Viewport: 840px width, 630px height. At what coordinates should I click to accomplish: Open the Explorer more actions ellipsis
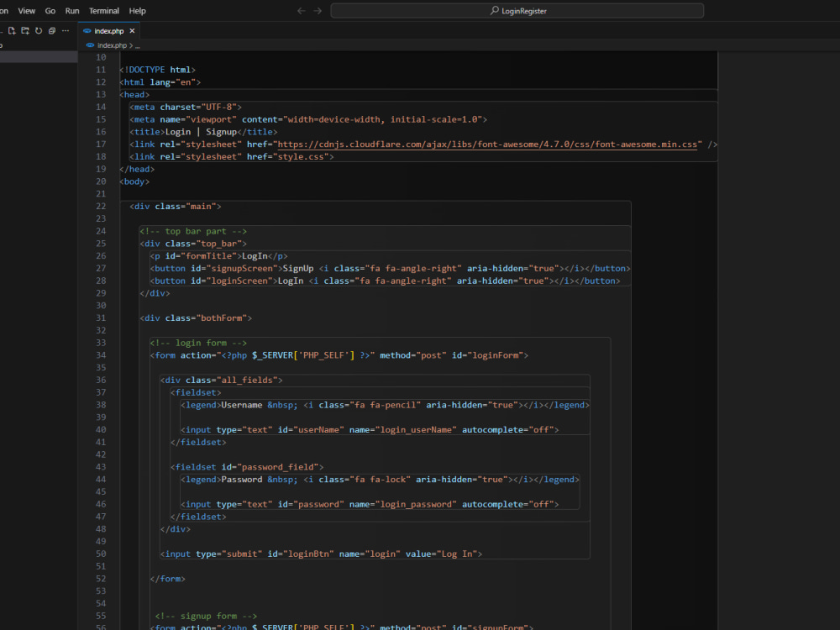tap(66, 31)
